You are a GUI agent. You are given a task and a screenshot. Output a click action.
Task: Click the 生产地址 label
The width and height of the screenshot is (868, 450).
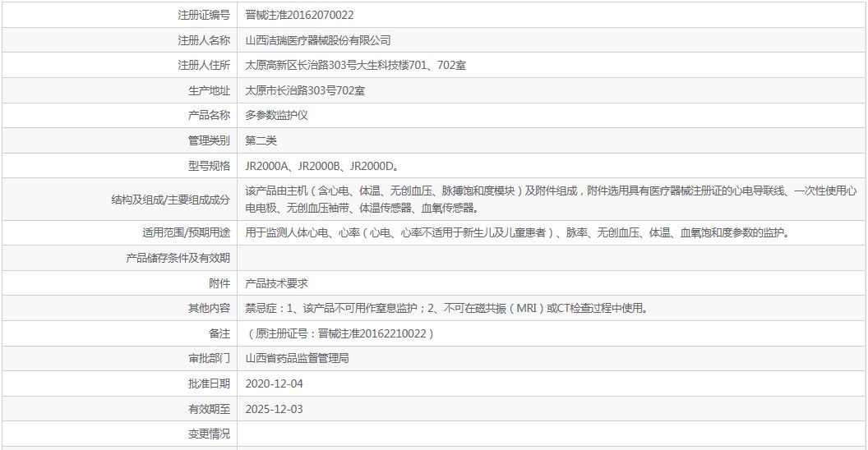tap(210, 90)
